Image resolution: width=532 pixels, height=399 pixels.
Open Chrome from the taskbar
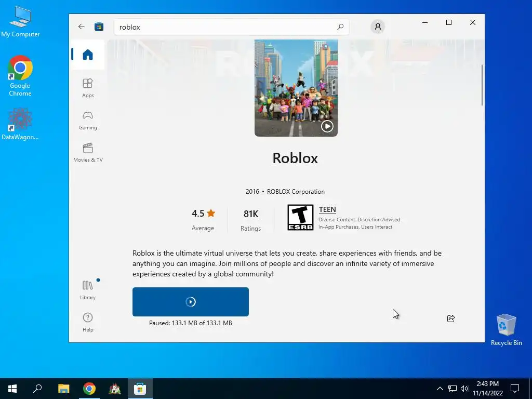[x=89, y=389]
